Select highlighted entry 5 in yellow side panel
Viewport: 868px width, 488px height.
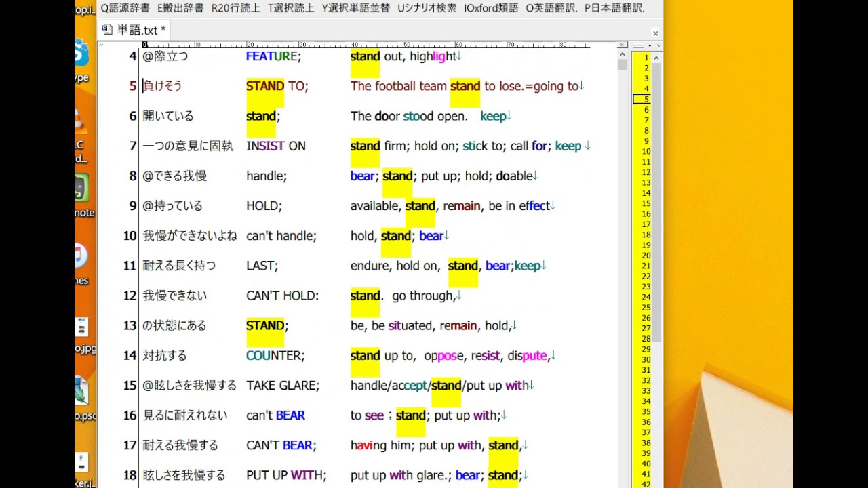[642, 100]
